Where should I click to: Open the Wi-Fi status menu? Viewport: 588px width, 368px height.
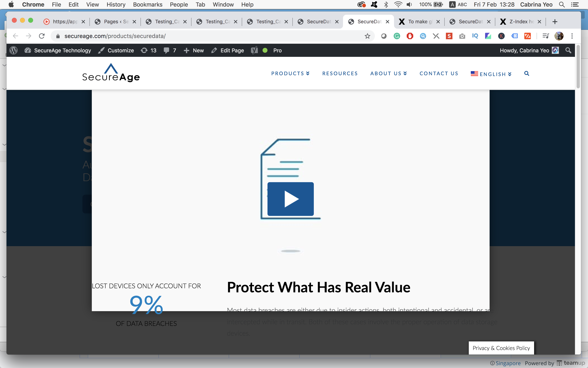point(398,4)
